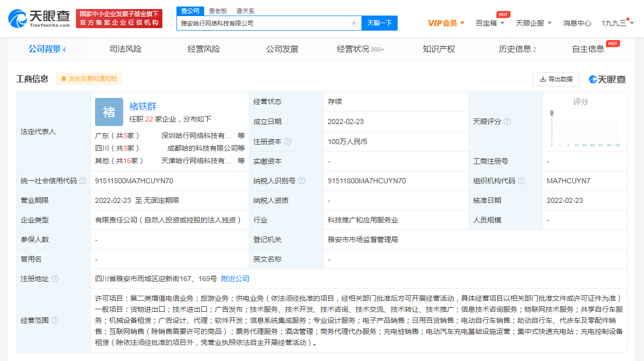The width and height of the screenshot is (644, 361).
Task: Select the 查老板 search tab
Action: (218, 11)
